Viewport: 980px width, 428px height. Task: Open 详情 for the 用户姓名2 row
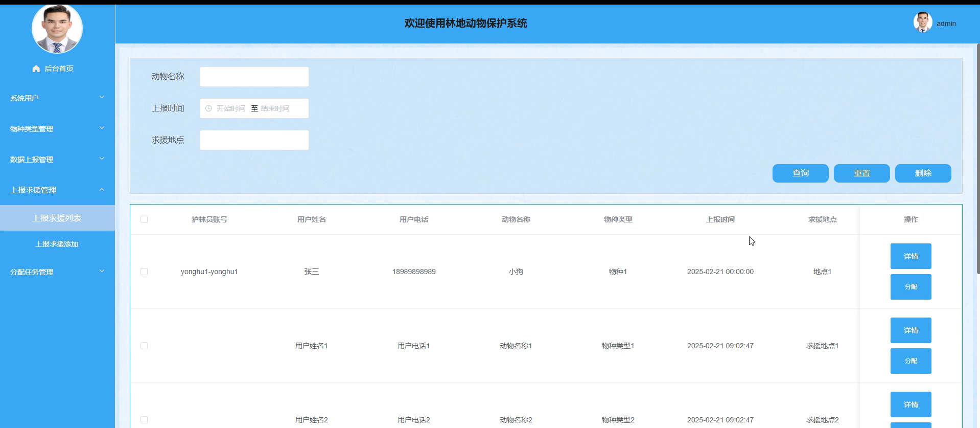tap(911, 404)
